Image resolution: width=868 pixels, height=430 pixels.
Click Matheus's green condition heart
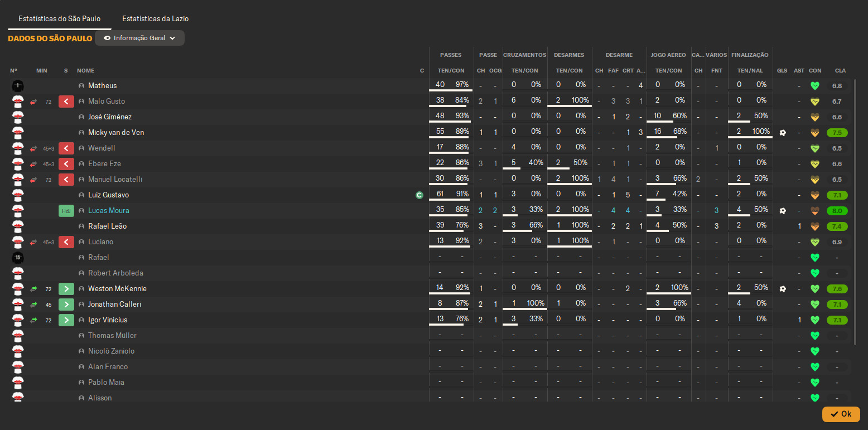click(x=815, y=86)
